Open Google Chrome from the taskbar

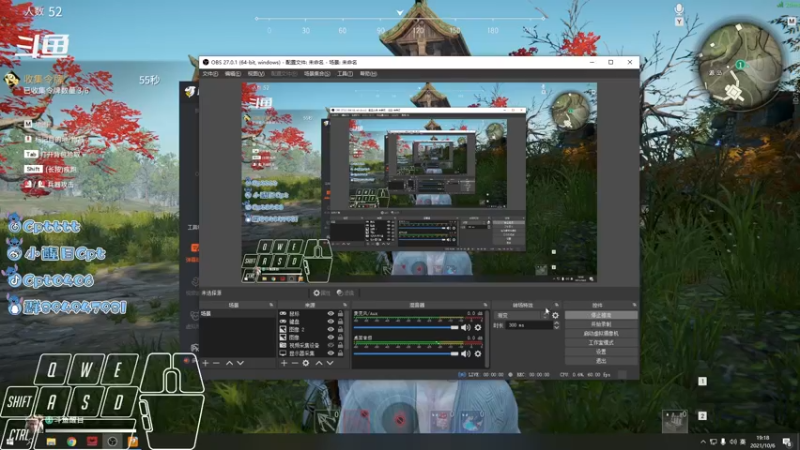coord(71,441)
